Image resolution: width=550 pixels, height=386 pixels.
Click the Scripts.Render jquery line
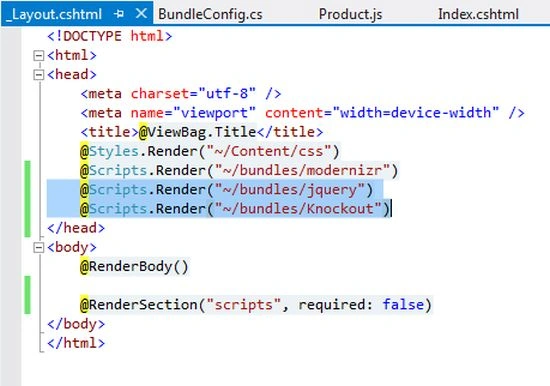point(227,190)
